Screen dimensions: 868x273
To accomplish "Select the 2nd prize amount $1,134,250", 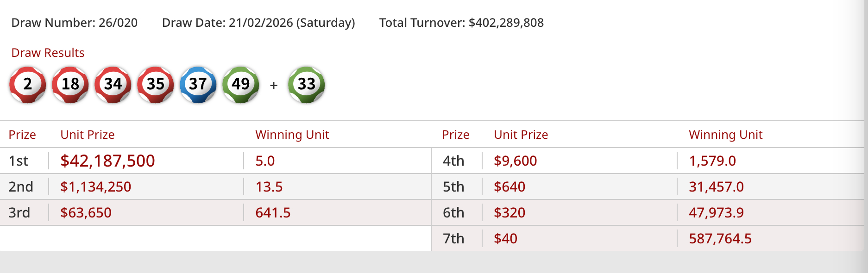I will [95, 186].
